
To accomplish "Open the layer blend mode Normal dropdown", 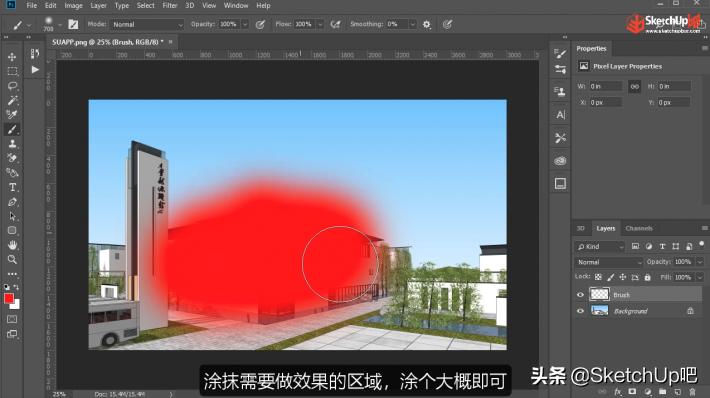I will click(x=609, y=262).
